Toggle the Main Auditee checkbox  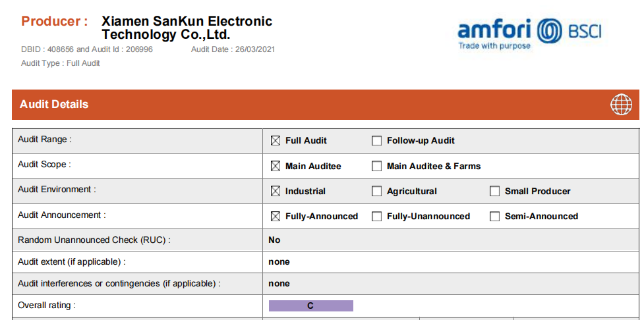point(276,166)
